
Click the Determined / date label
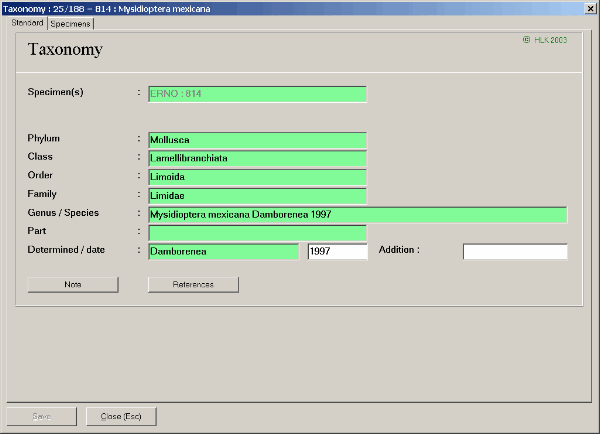pos(66,250)
